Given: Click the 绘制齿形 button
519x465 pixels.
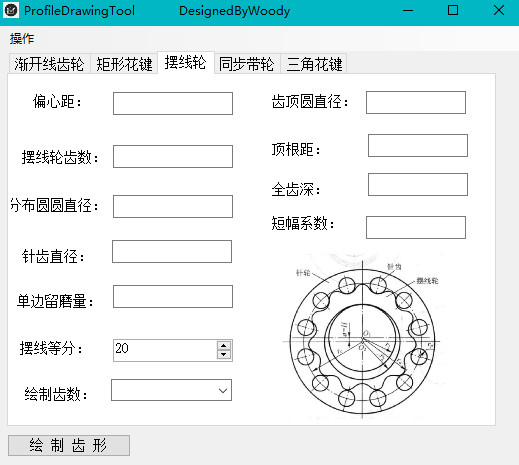Looking at the screenshot, I should tap(69, 445).
